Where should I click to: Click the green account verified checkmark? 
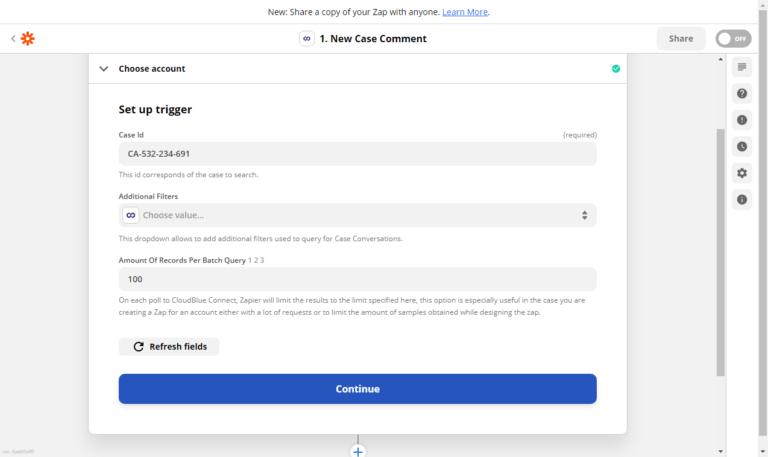point(616,69)
